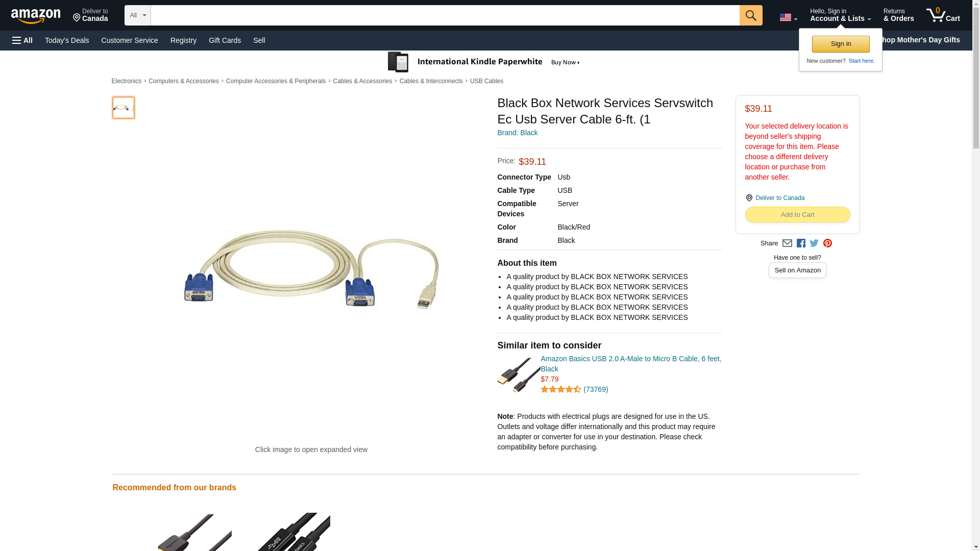Expand the search category All dropdown
Viewport: 980px width, 551px height.
[138, 15]
